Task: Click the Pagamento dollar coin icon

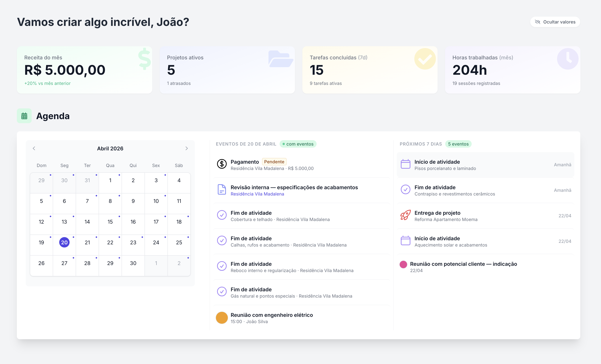Action: click(x=222, y=164)
